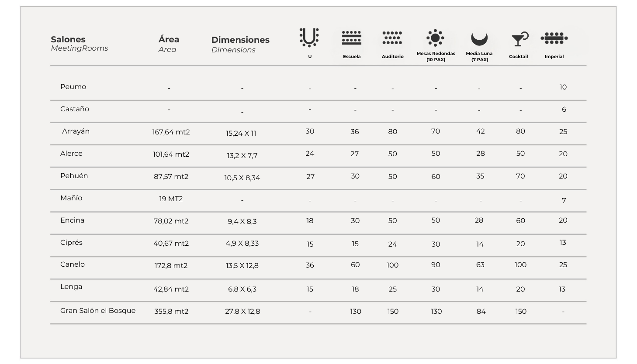
Task: Select the Alerce room name
Action: [x=71, y=153]
